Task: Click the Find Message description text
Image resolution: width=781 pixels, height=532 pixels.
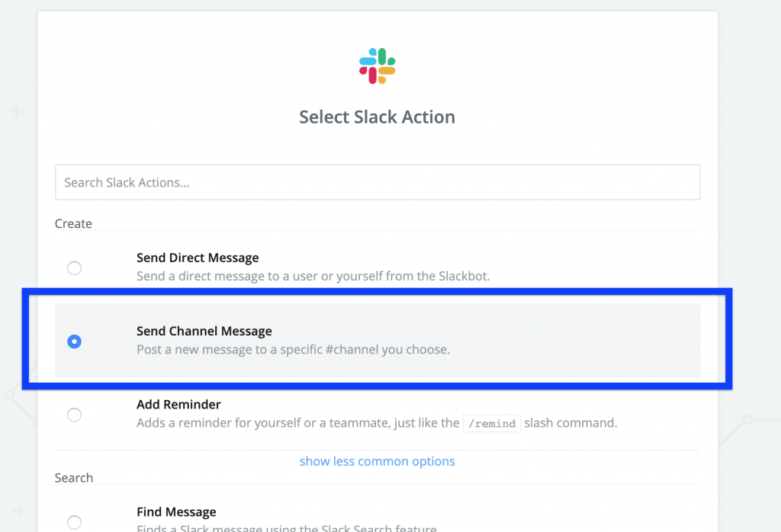Action: 286,528
